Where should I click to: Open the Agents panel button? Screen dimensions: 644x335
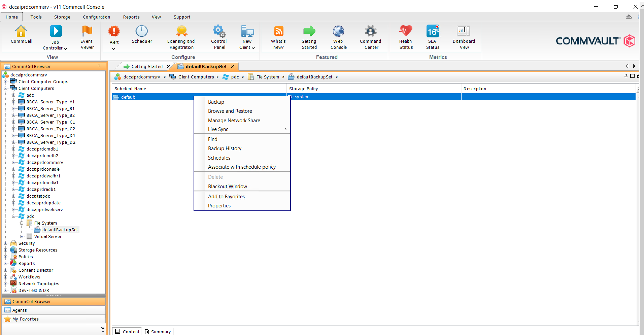click(x=54, y=310)
